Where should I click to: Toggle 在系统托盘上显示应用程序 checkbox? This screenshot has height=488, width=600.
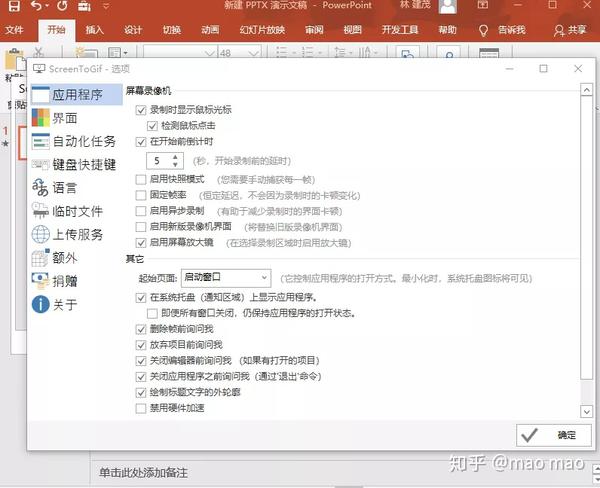[141, 298]
